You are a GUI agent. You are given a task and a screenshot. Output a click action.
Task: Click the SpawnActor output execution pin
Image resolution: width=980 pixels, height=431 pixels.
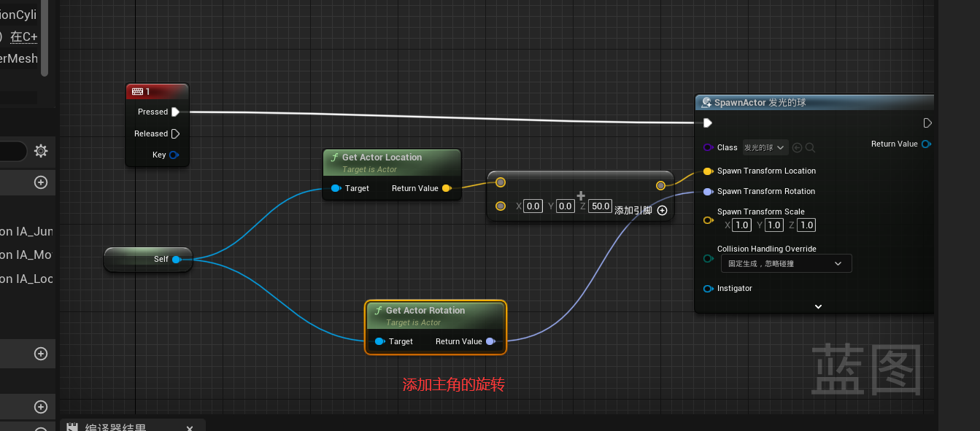coord(927,123)
